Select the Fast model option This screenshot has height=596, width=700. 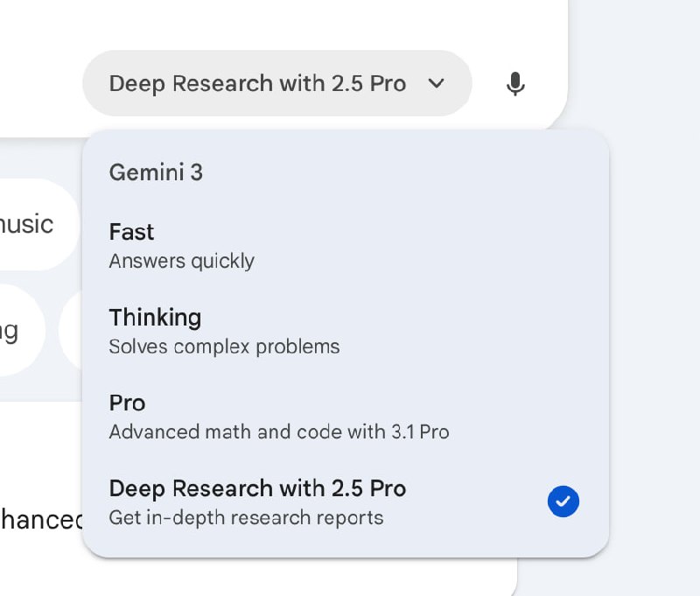tap(131, 232)
